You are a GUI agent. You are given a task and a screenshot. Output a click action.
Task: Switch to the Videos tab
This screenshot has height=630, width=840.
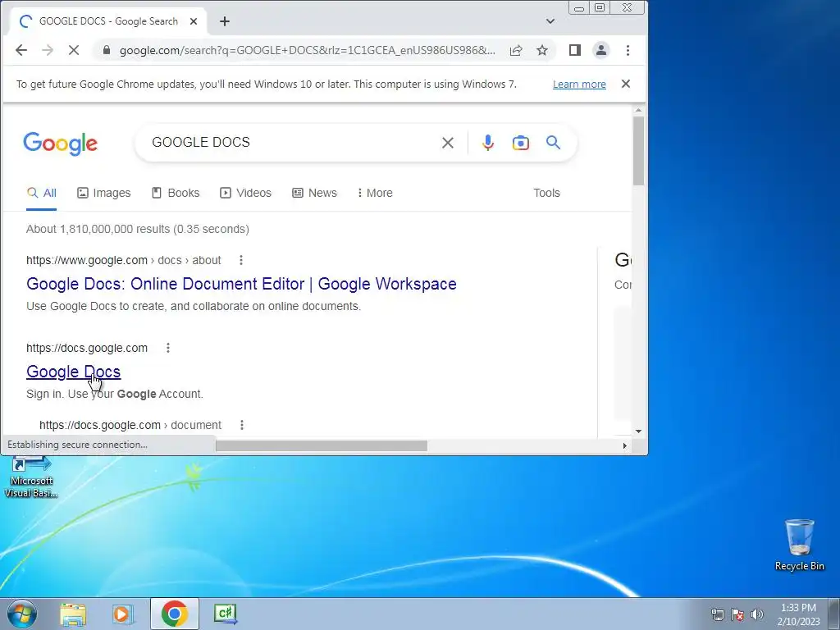(246, 193)
